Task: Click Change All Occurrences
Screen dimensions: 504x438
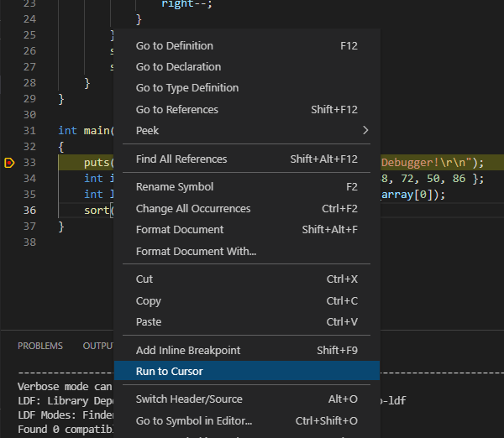Action: (x=193, y=208)
